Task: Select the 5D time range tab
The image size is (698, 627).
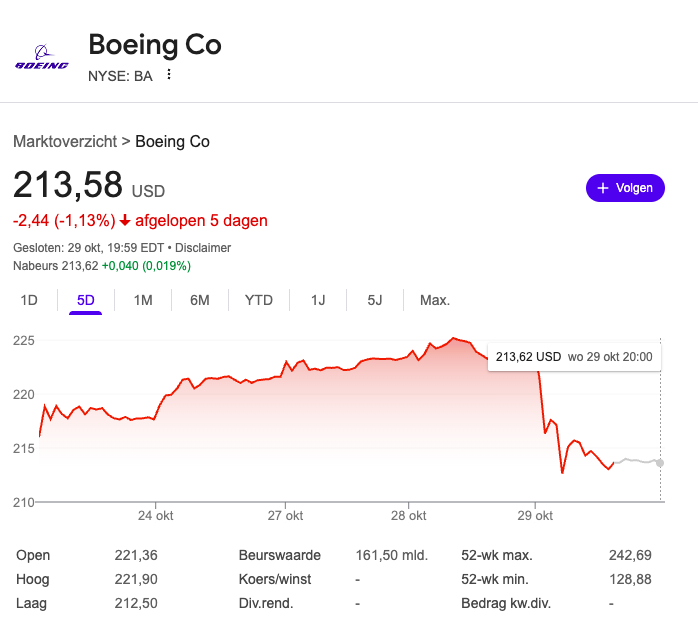Action: click(86, 300)
